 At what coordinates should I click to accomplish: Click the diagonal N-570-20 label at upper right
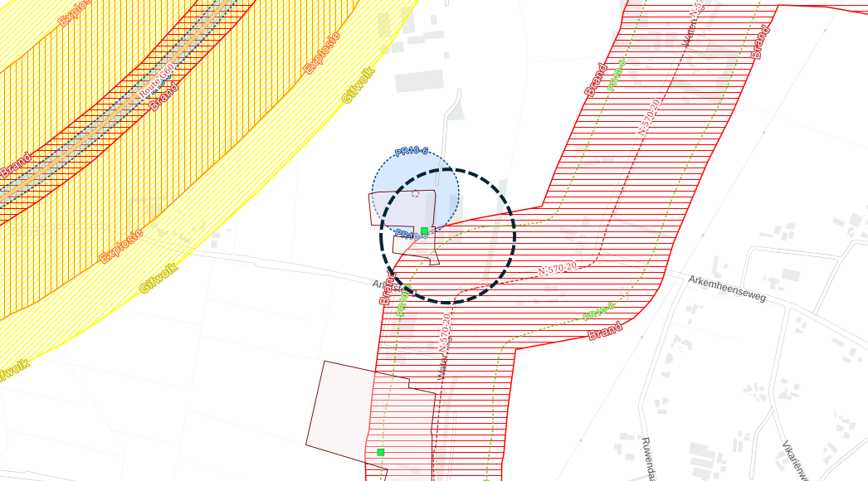[649, 117]
